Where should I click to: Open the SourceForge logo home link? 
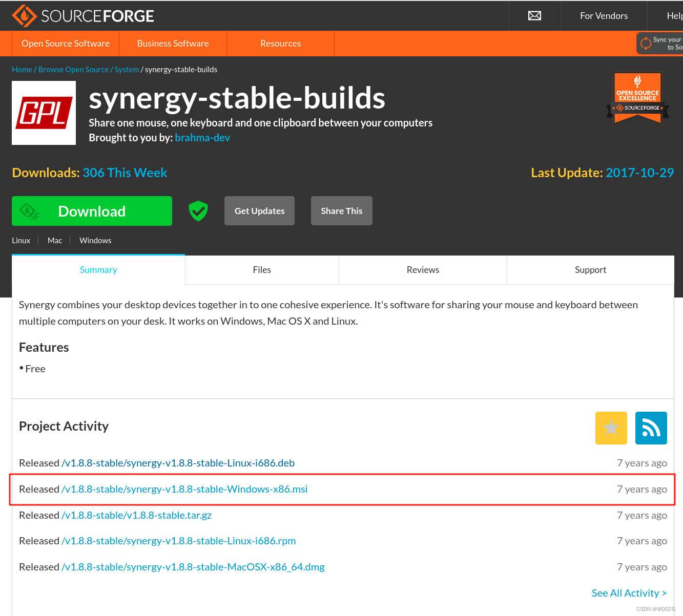[x=83, y=16]
